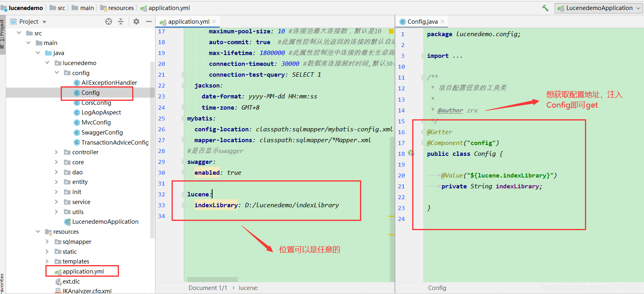Collapse the lucenedemo package node
Image resolution: width=644 pixels, height=294 pixels.
[x=47, y=63]
